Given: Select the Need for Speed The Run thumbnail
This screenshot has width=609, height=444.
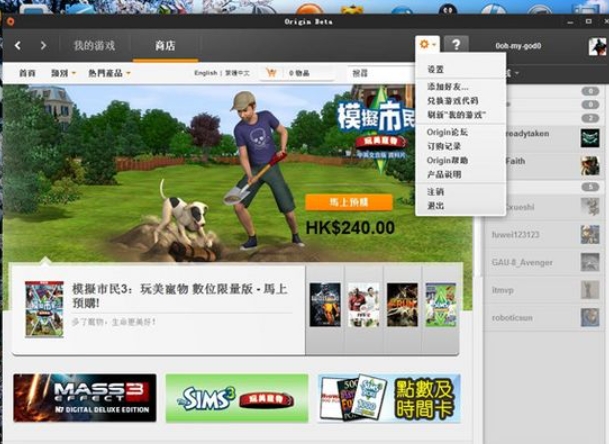Looking at the screenshot, I should tap(402, 305).
